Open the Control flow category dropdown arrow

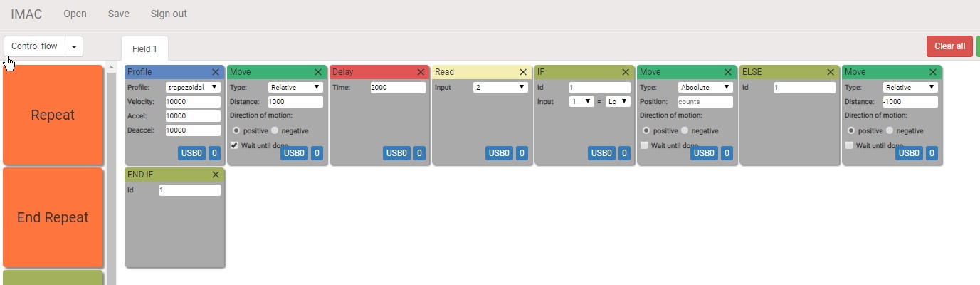pyautogui.click(x=74, y=46)
